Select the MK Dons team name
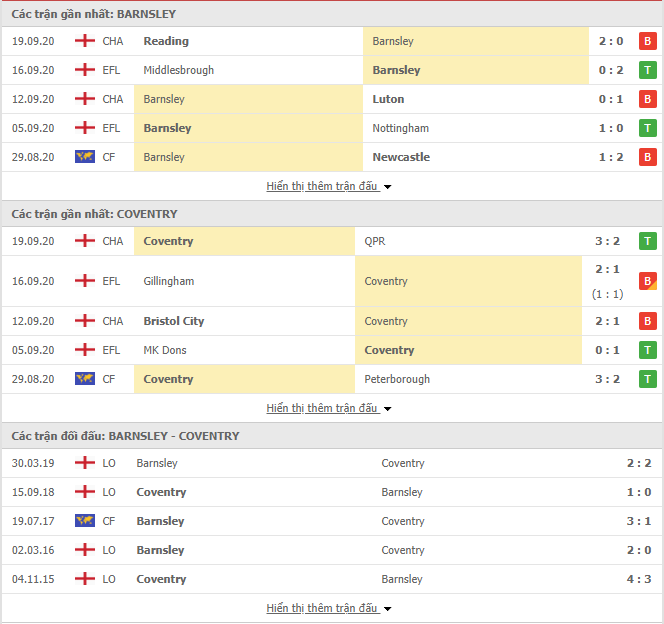 [x=165, y=350]
